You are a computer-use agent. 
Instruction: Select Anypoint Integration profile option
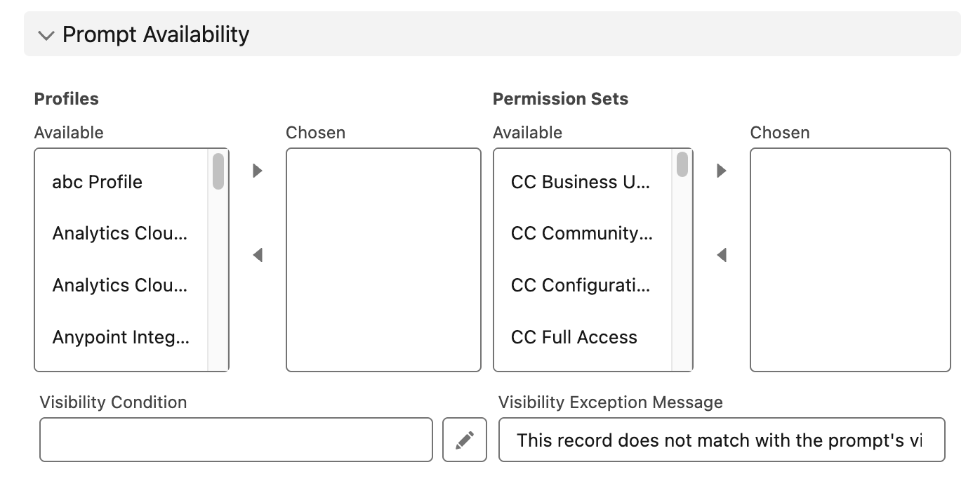click(121, 338)
